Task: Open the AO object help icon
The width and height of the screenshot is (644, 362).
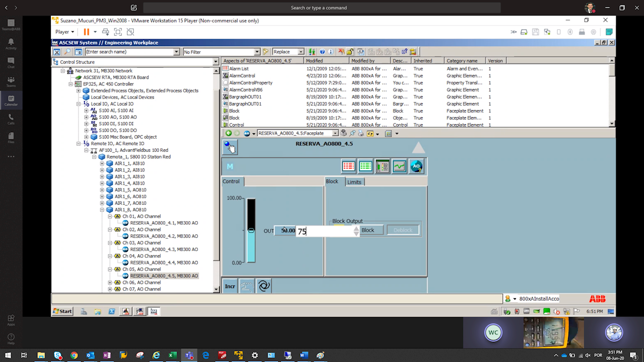Action: coord(416,166)
